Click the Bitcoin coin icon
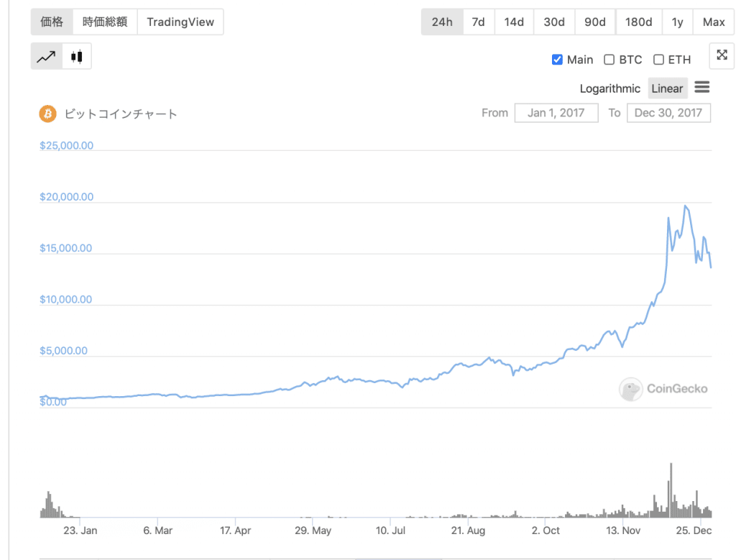This screenshot has height=560, width=736. coord(47,114)
